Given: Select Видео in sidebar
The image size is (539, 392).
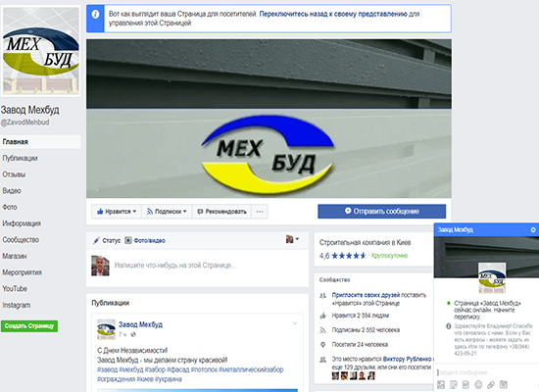Looking at the screenshot, I should (12, 191).
